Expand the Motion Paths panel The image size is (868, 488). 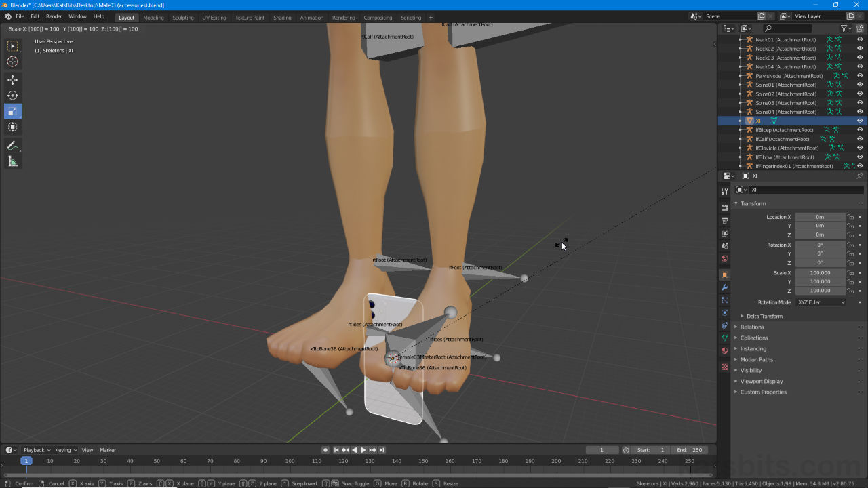click(x=756, y=359)
